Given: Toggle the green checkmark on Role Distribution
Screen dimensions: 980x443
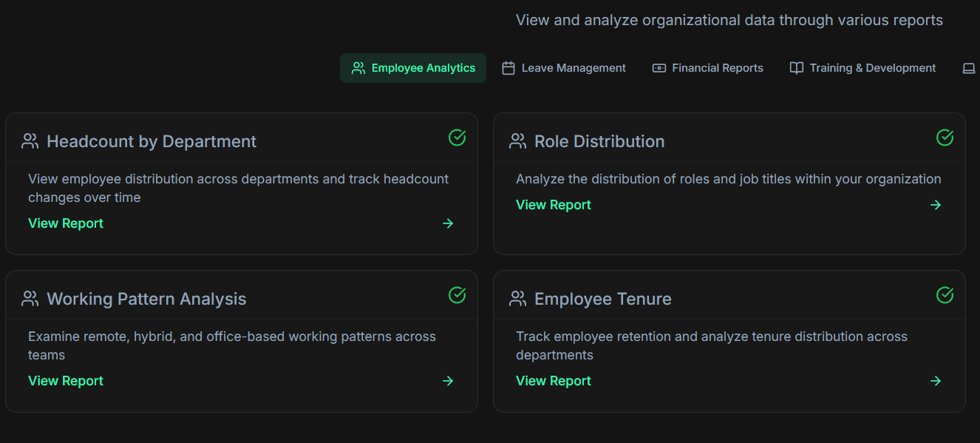Looking at the screenshot, I should coord(945,138).
